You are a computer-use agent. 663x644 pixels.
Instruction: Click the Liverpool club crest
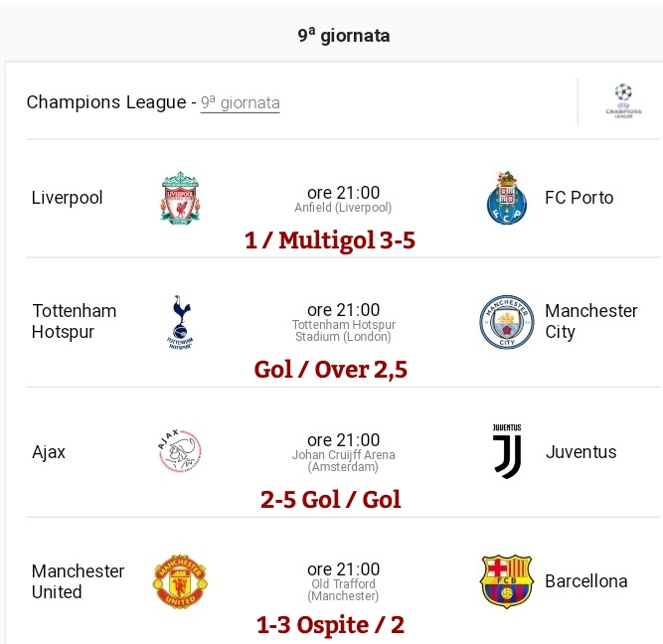point(181,198)
